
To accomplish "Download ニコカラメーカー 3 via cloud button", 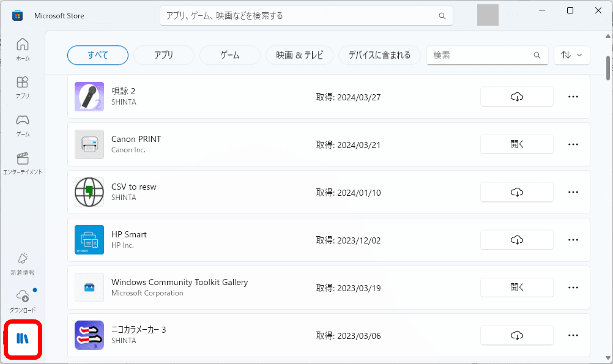I will click(x=517, y=335).
